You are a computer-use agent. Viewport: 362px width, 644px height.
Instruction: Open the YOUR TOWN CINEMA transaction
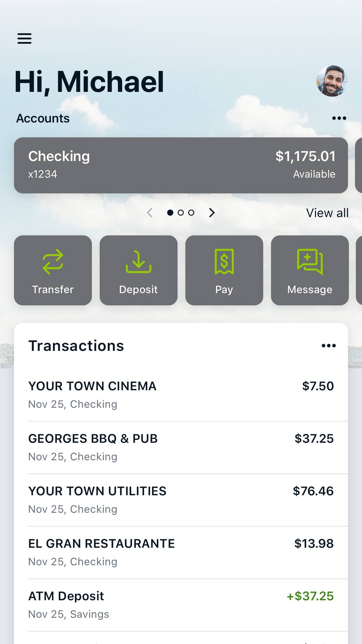coord(181,395)
